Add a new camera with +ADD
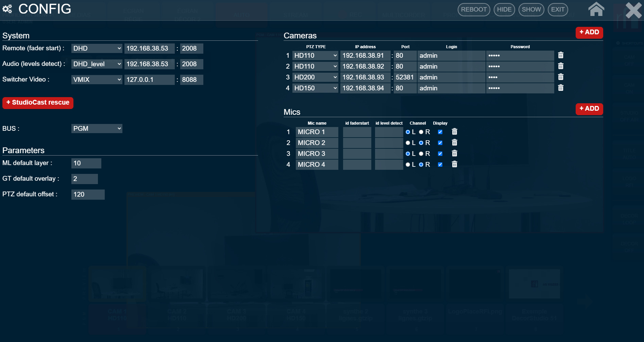Screen dimensions: 644x342 [x=589, y=33]
